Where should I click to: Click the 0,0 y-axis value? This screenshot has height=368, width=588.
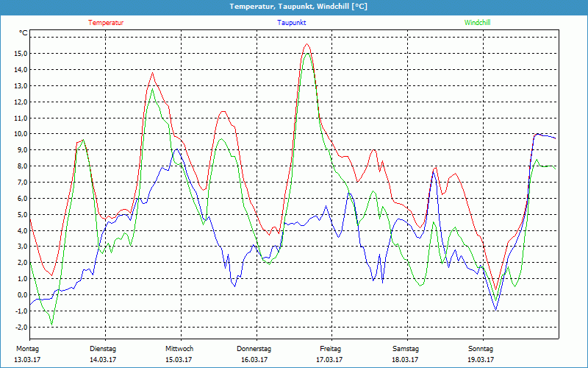click(23, 295)
